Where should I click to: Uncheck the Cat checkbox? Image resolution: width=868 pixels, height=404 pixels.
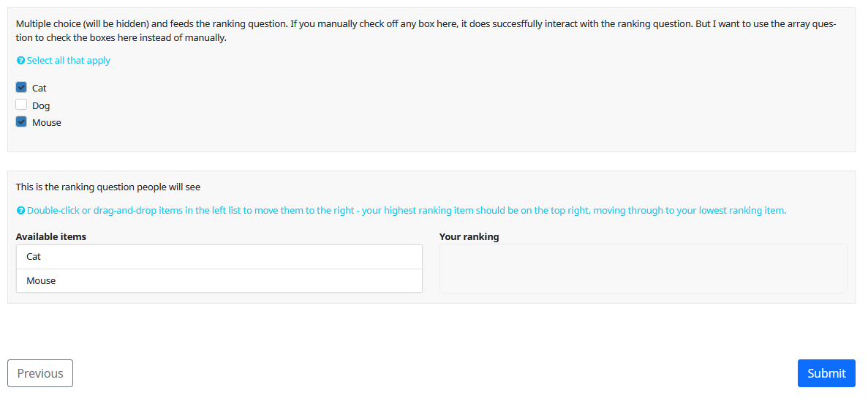pyautogui.click(x=21, y=87)
